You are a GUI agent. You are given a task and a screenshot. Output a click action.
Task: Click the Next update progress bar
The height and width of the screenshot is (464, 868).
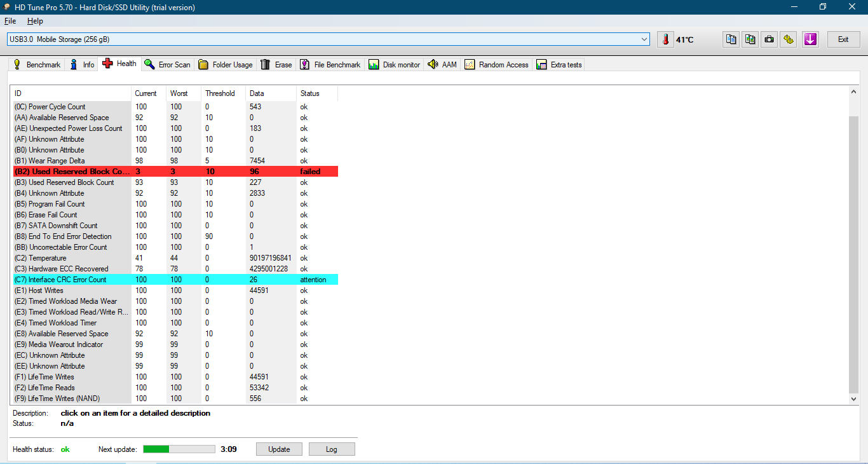pos(179,449)
